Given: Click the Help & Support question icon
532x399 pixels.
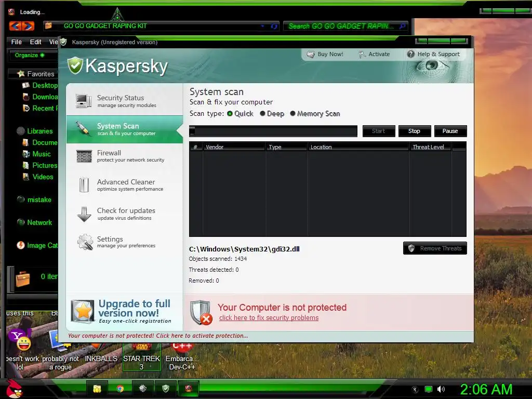Looking at the screenshot, I should tap(410, 54).
